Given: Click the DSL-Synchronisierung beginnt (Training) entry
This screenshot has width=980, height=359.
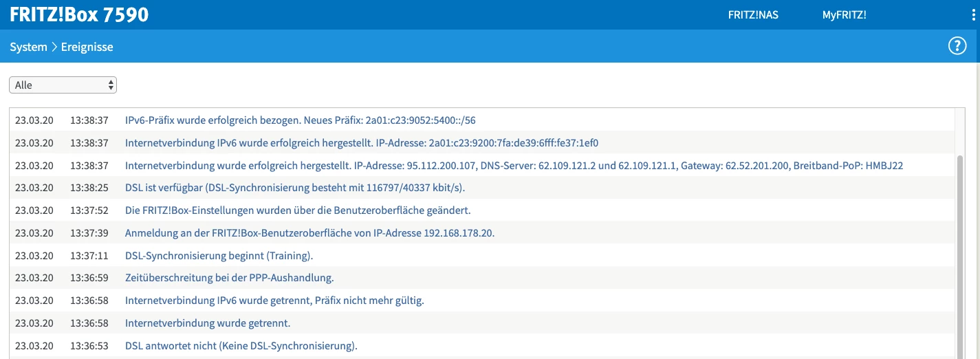Looking at the screenshot, I should click(x=219, y=256).
